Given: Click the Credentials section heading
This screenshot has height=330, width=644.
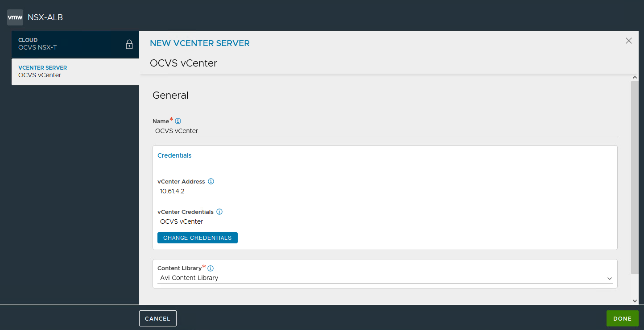Looking at the screenshot, I should point(174,155).
